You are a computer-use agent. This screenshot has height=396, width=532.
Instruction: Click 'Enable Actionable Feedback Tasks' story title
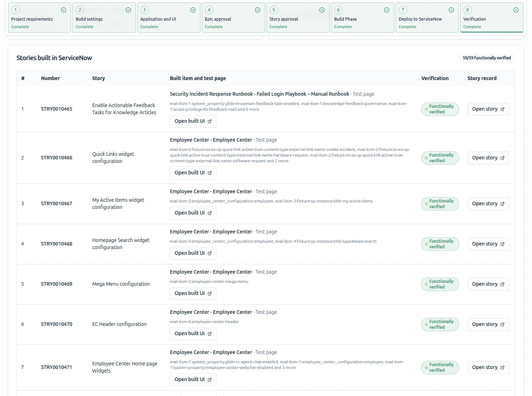coord(124,109)
